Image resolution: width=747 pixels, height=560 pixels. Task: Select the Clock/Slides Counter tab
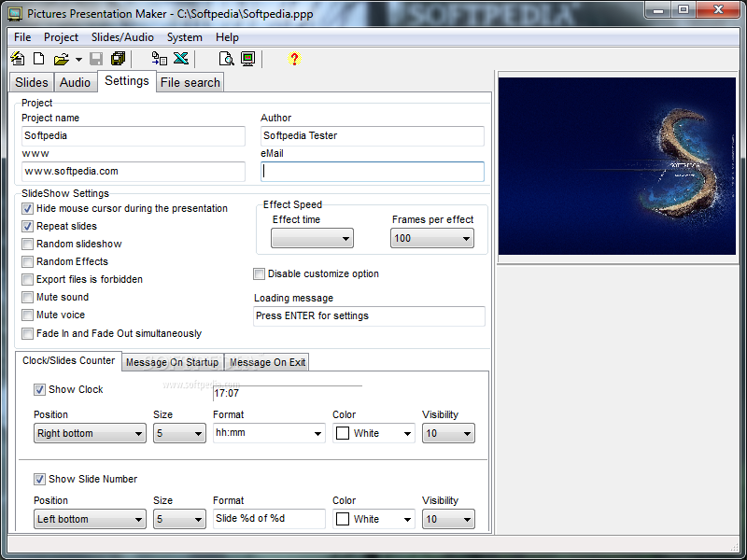(x=68, y=360)
